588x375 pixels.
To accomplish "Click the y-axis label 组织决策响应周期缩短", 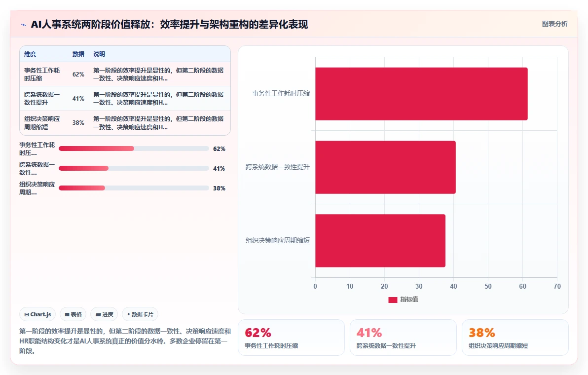I will point(278,240).
